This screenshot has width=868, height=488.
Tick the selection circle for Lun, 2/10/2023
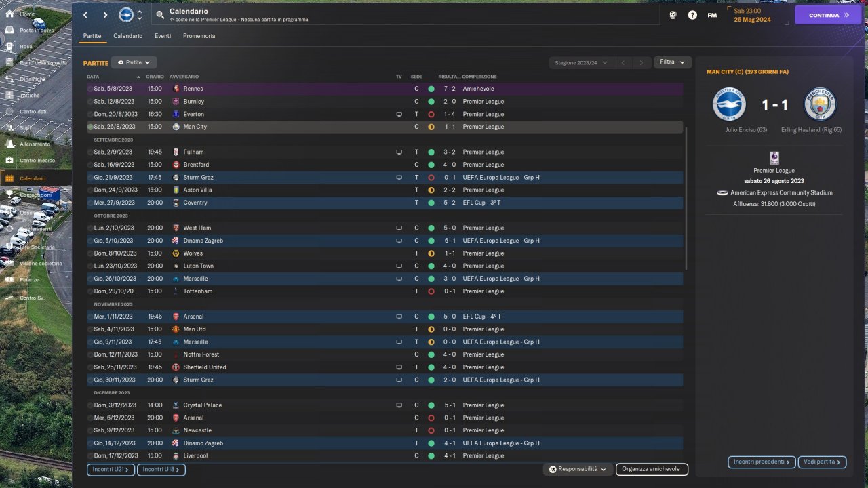[90, 228]
